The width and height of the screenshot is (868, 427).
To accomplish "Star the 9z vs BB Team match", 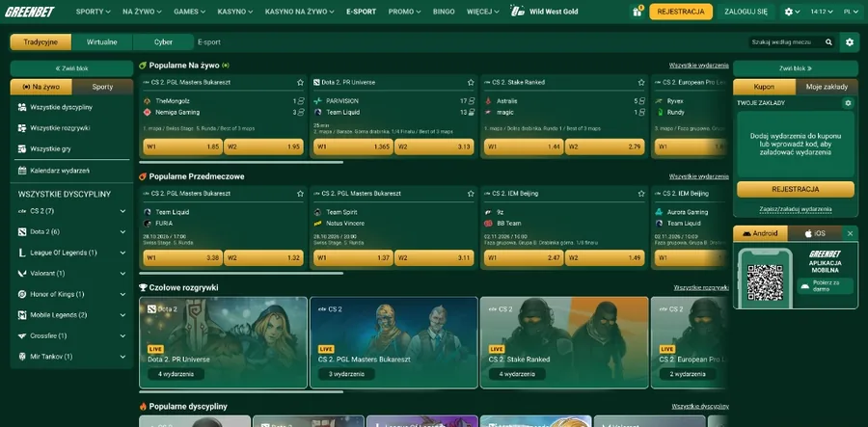I will pyautogui.click(x=641, y=194).
